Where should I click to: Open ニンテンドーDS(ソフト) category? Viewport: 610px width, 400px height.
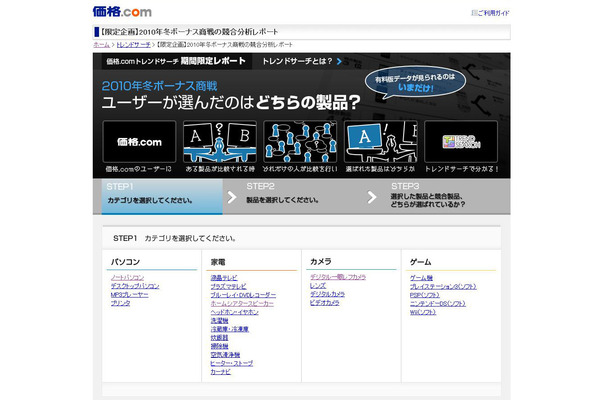pyautogui.click(x=438, y=304)
